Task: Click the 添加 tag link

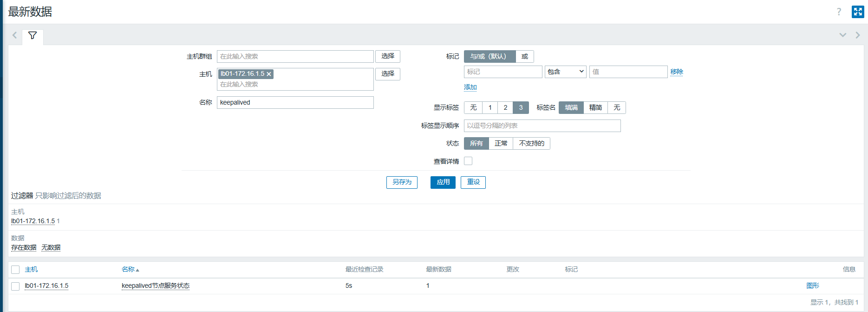Action: (x=470, y=87)
